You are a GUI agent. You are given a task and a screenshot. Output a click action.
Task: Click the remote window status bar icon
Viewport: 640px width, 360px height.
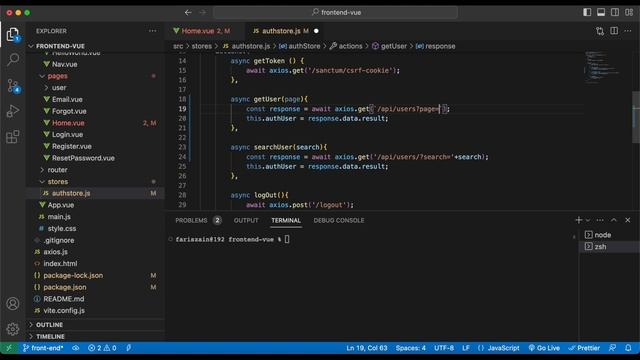9,348
